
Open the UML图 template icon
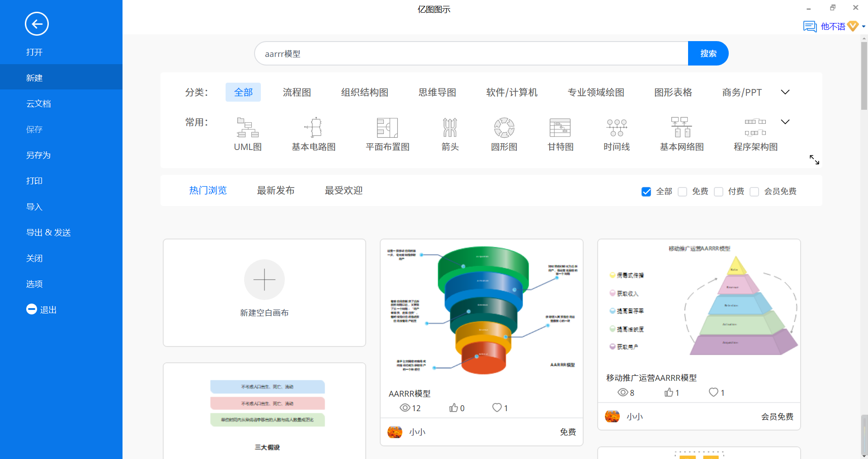pyautogui.click(x=248, y=127)
